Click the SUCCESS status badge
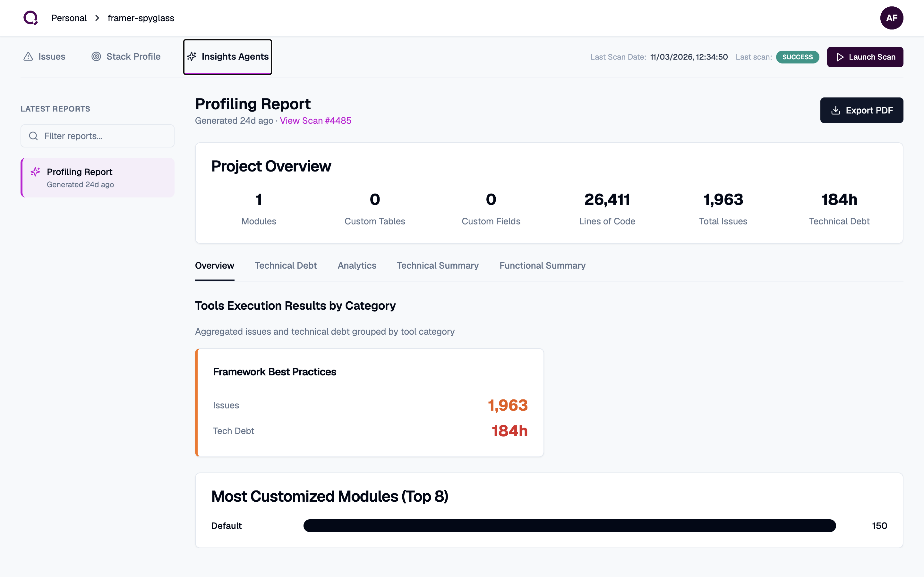924x577 pixels. click(x=797, y=57)
